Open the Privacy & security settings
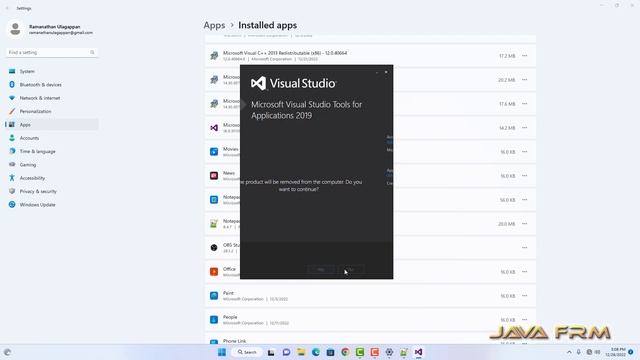640x360 pixels. pos(52,191)
